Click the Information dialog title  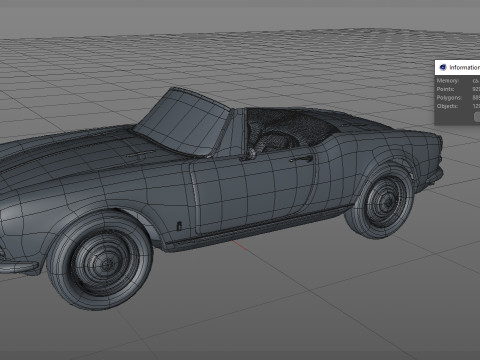pyautogui.click(x=465, y=68)
